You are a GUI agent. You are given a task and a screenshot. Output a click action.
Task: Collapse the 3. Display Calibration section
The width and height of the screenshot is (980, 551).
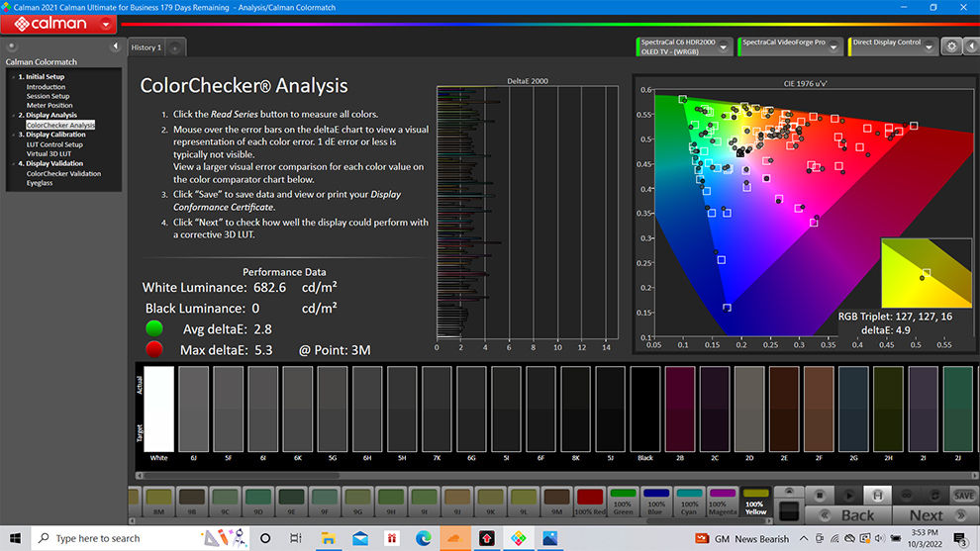click(13, 135)
